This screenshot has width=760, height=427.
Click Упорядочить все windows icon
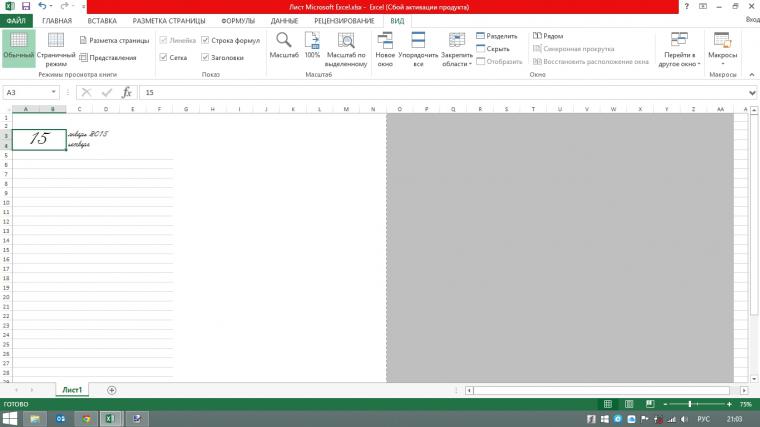click(418, 47)
